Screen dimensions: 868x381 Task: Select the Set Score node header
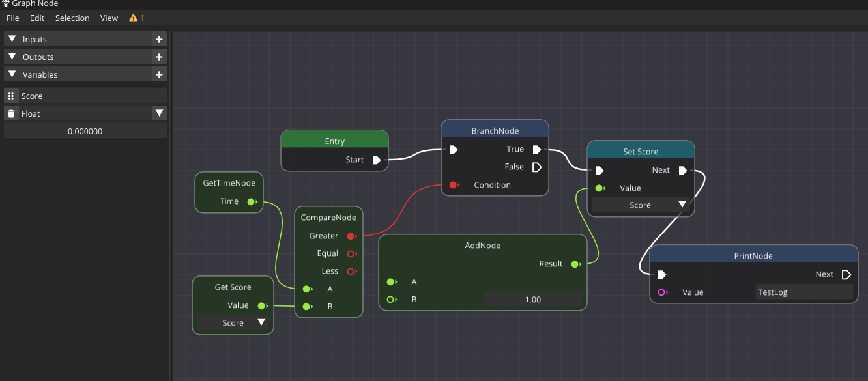(641, 152)
